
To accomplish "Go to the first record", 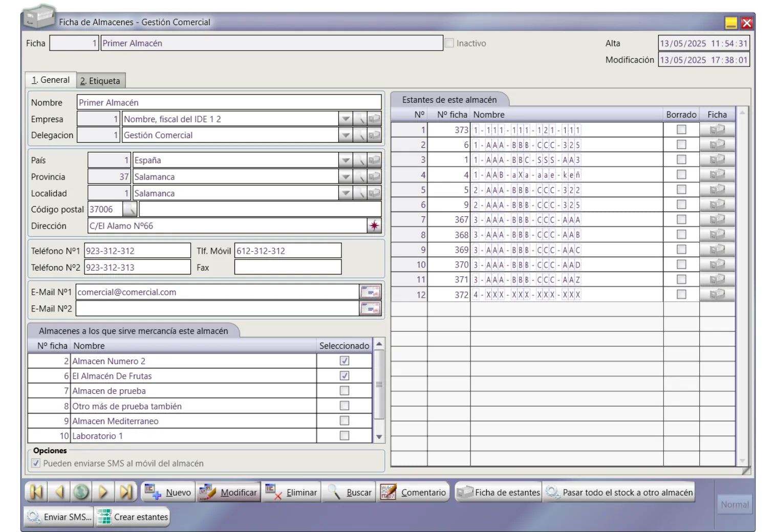I will (x=36, y=492).
